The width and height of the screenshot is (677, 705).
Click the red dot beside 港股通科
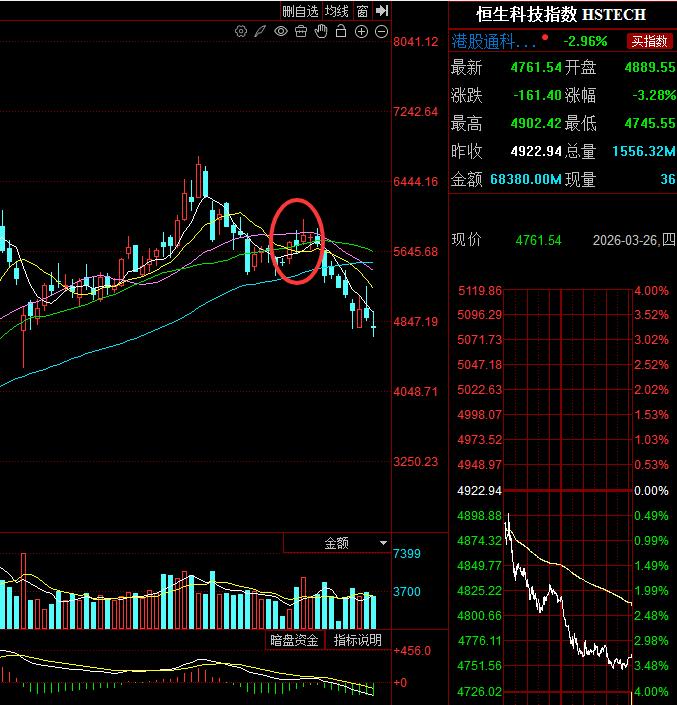pos(545,37)
